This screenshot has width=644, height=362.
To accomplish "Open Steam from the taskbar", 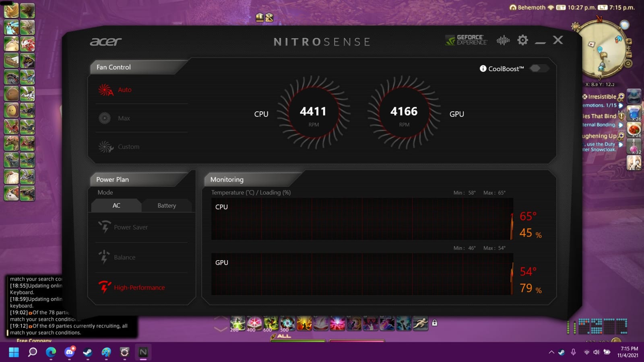I will [x=88, y=352].
